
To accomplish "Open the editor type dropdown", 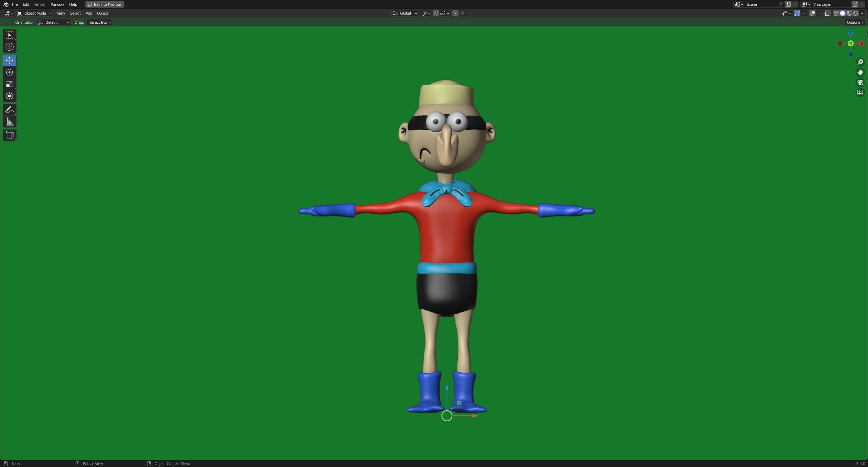I will (8, 13).
